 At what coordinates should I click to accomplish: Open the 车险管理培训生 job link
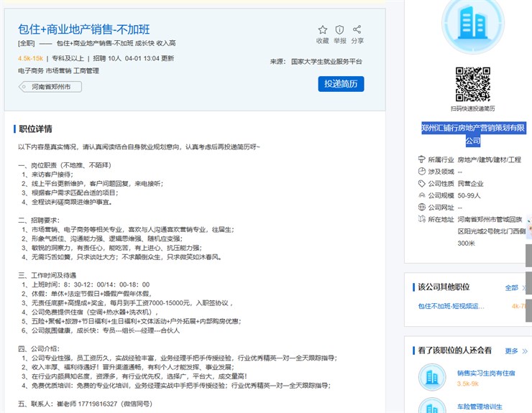(480, 407)
